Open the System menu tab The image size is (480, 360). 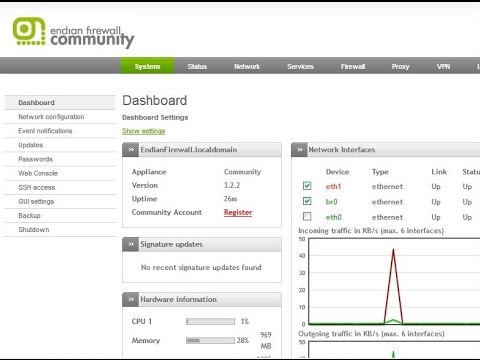147,66
